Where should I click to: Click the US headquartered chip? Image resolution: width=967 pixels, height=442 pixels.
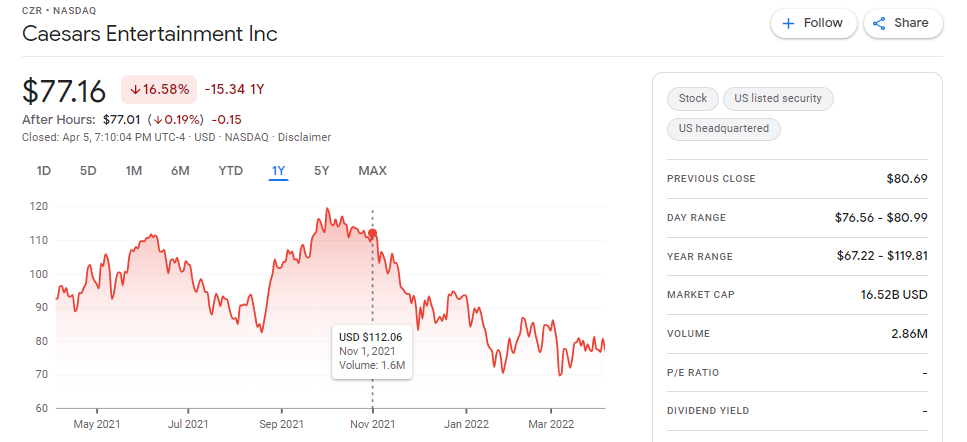pyautogui.click(x=724, y=129)
